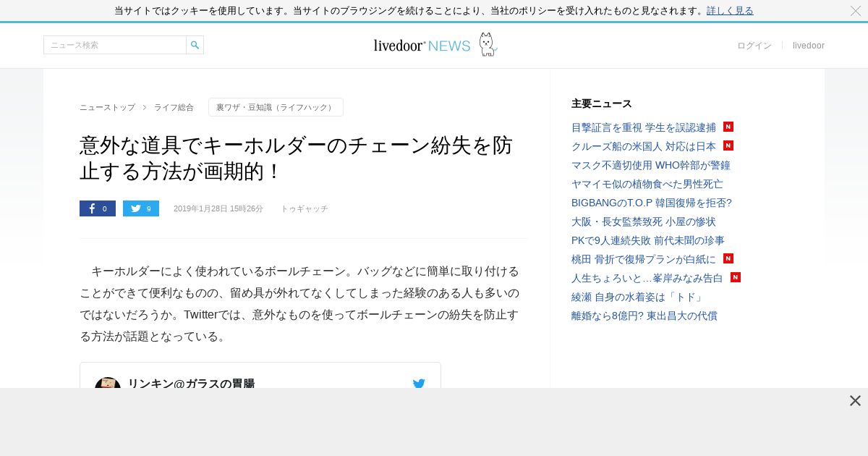Open the livedoor header link
The height and width of the screenshot is (456, 868).
coord(809,46)
